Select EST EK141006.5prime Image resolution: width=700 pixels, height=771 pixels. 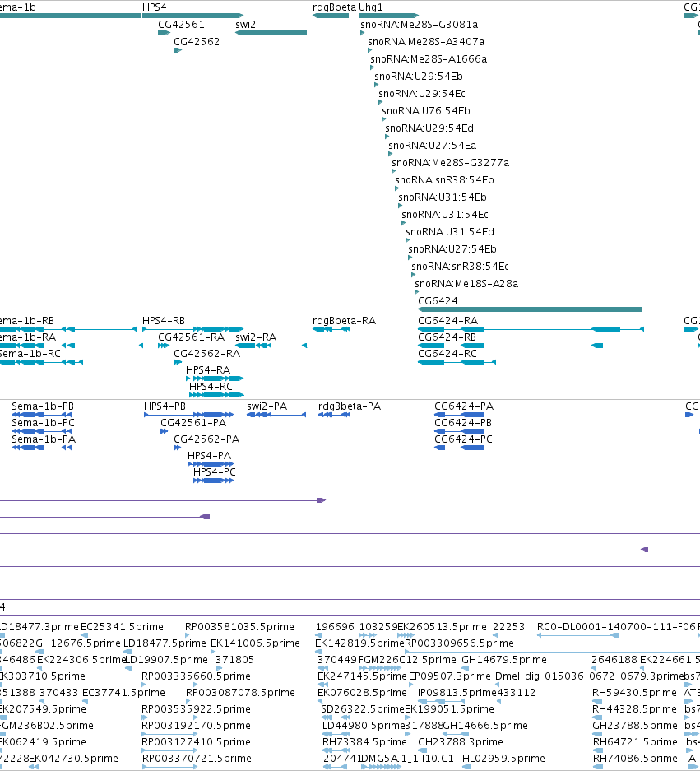[x=255, y=643]
